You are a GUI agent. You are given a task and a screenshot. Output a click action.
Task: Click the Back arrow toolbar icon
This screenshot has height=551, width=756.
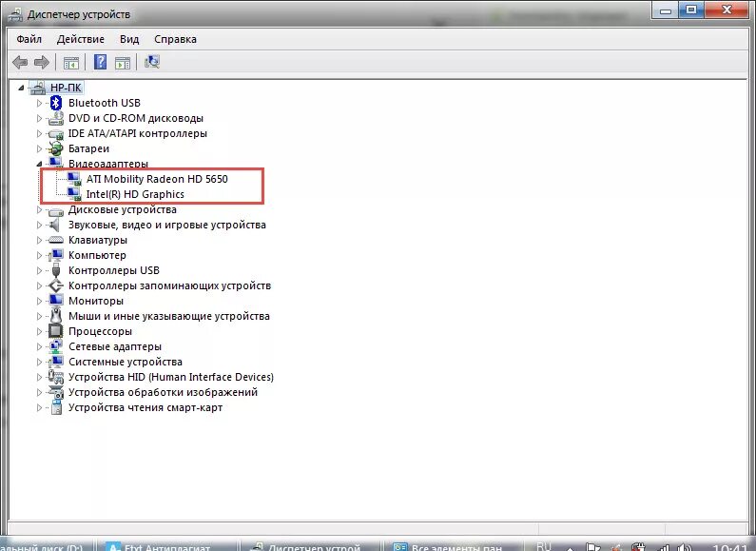[20, 62]
